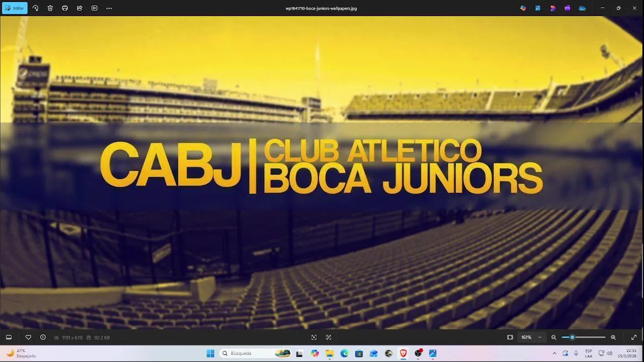Share the image using the share icon
This screenshot has height=362, width=644.
coord(79,8)
